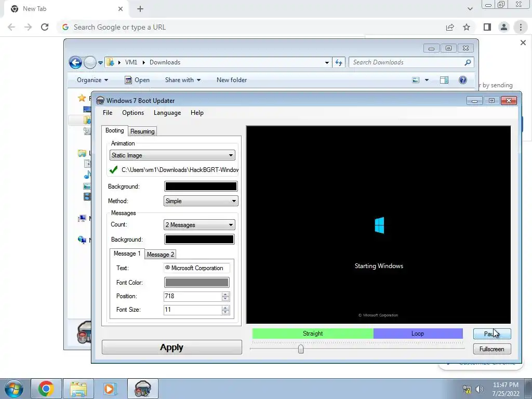Click VM1 in the Explorer address bar

point(131,62)
